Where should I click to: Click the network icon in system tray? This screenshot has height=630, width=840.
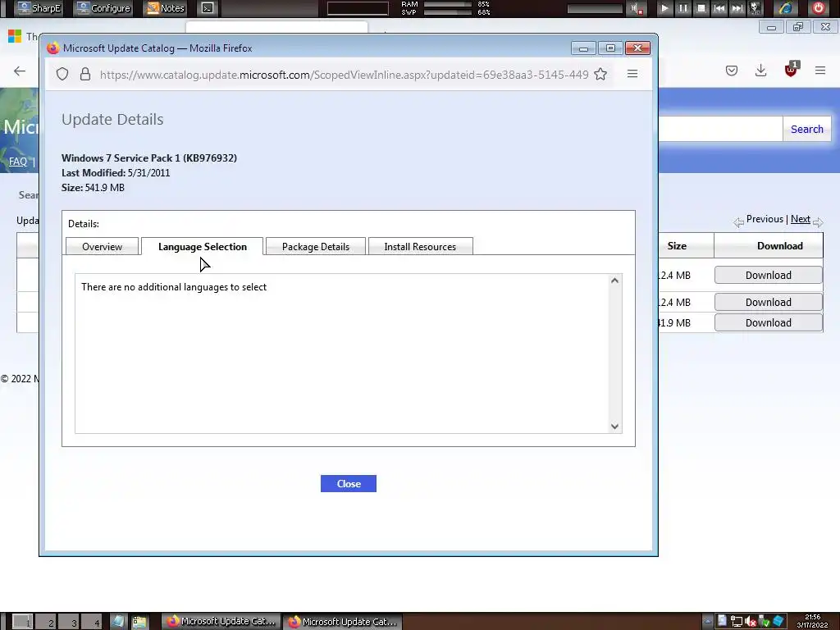coord(737,622)
